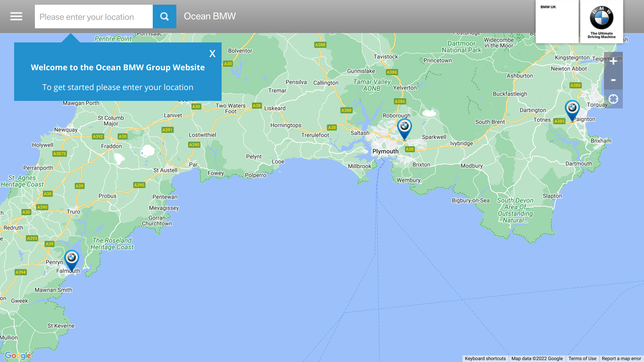Click the Penryn map label
Viewport: 644px width, 362px height.
point(54,262)
